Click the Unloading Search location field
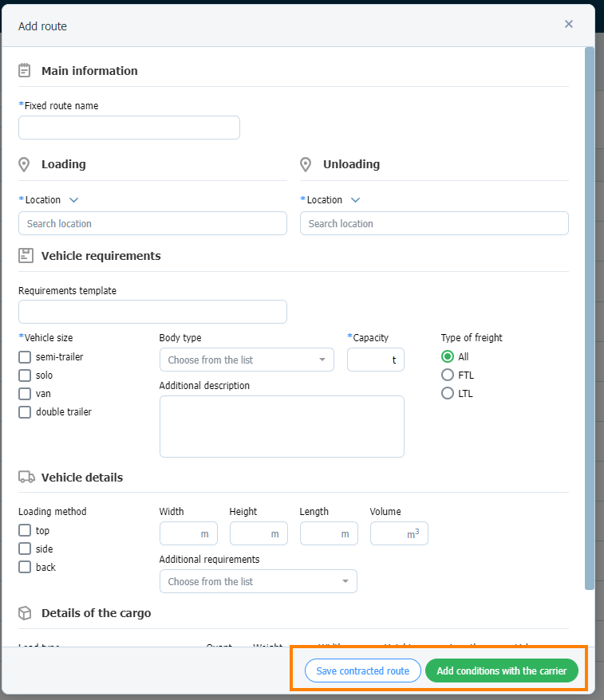Image resolution: width=604 pixels, height=700 pixels. click(x=434, y=223)
